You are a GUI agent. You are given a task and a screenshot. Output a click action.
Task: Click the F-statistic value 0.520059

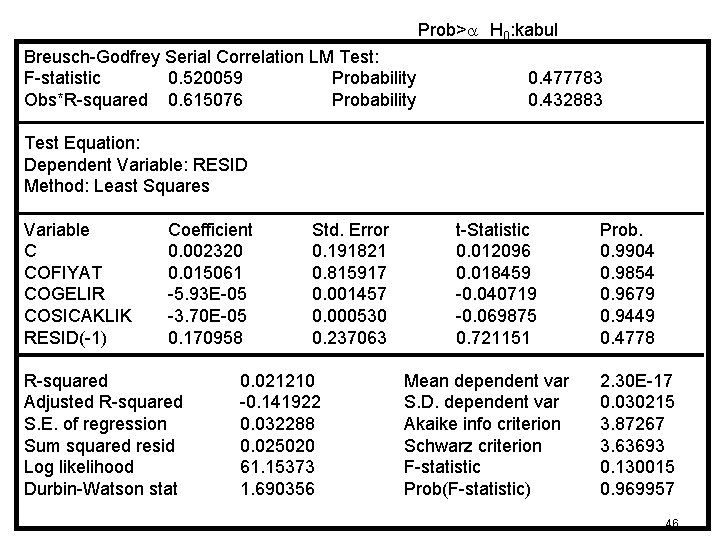pos(205,78)
